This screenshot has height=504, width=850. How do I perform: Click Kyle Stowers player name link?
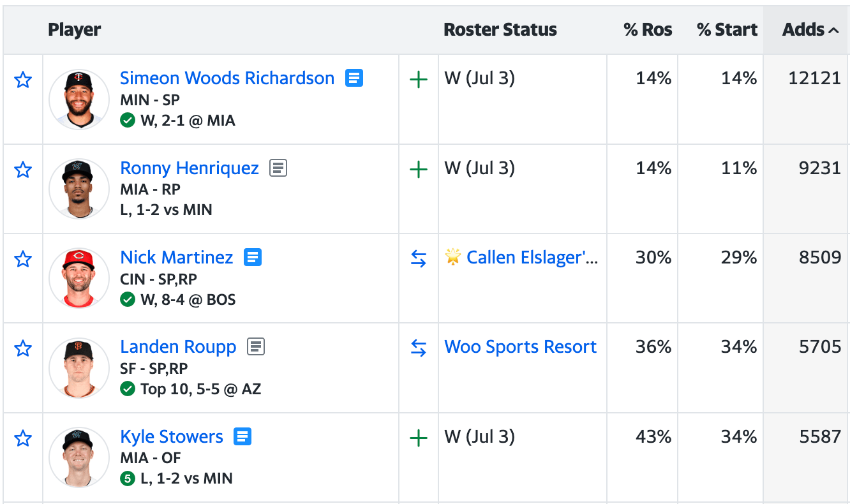point(172,436)
